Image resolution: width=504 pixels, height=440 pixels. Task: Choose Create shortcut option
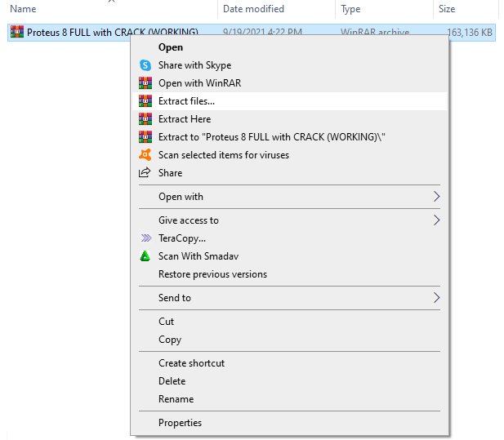[x=191, y=363]
